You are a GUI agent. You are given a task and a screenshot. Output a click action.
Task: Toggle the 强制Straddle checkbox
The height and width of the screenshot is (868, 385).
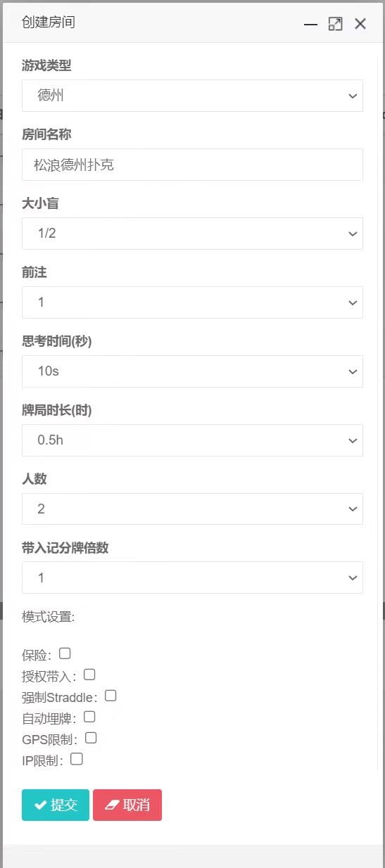pyautogui.click(x=111, y=696)
